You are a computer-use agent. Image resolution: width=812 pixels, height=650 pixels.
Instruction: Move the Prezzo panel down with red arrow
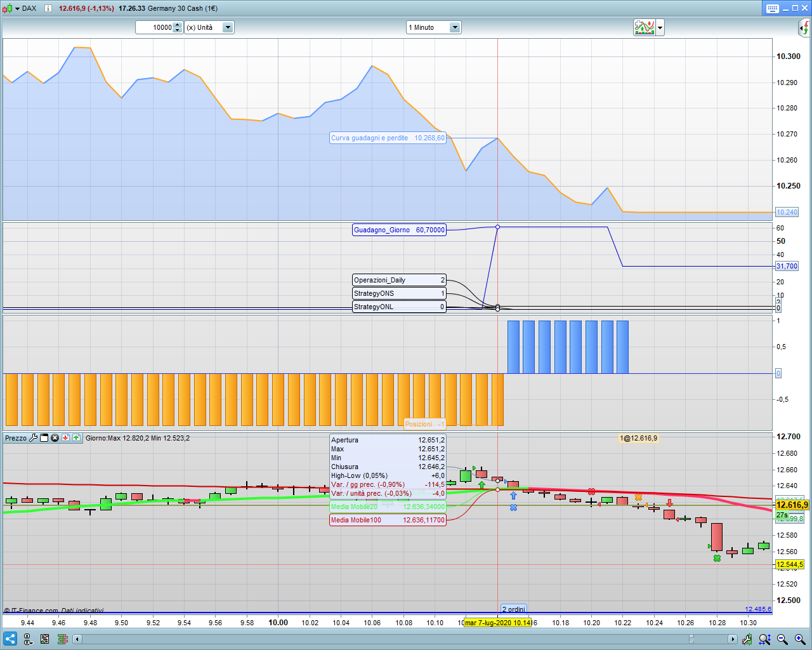pyautogui.click(x=65, y=438)
